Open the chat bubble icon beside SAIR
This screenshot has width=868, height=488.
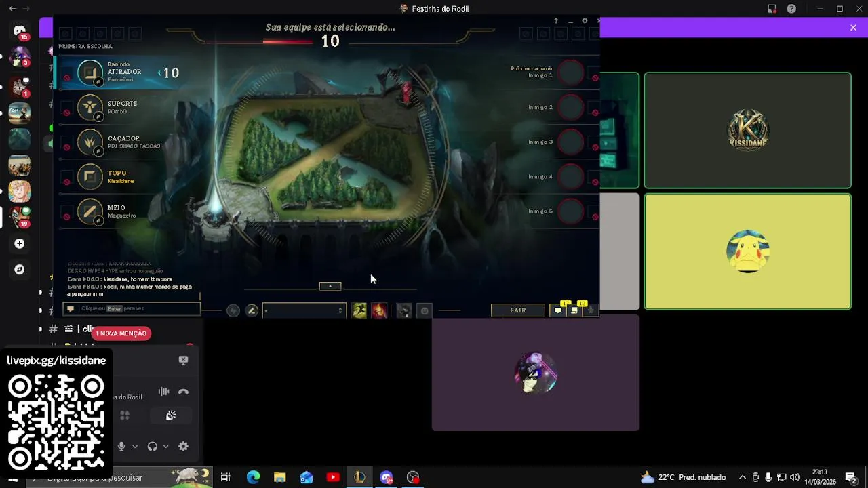[558, 310]
